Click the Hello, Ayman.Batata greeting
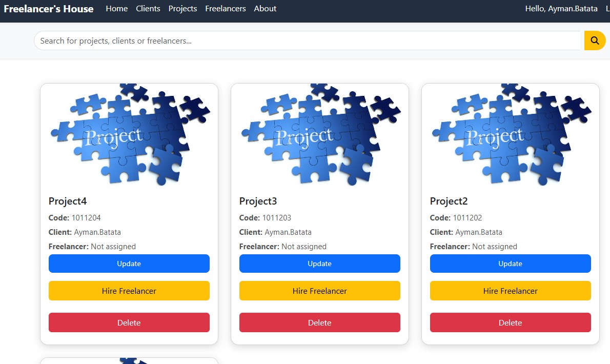Screen dimensions: 610x364 tap(561, 9)
